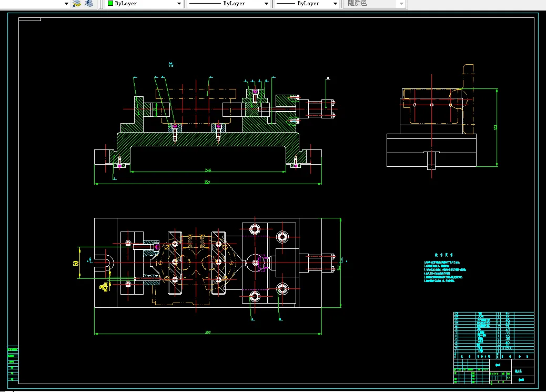Click the Make Object's Layer Current icon
This screenshot has height=392, width=546.
click(77, 3)
